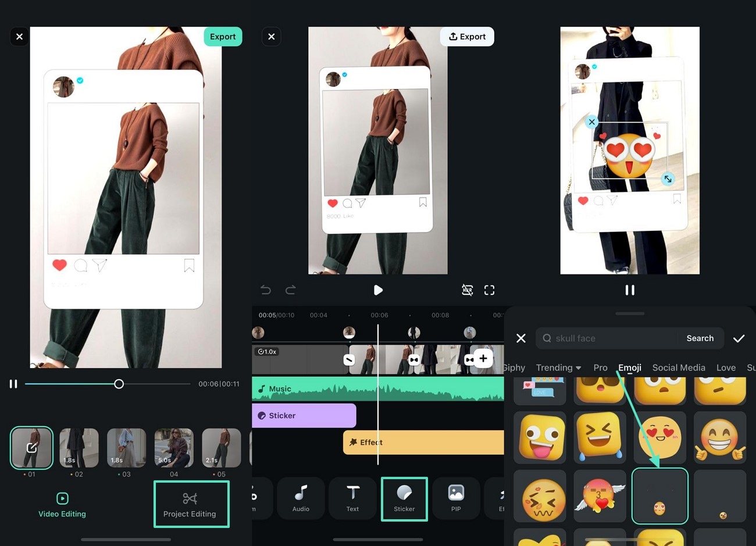Click the 1.0x speed badge on clip

click(268, 352)
